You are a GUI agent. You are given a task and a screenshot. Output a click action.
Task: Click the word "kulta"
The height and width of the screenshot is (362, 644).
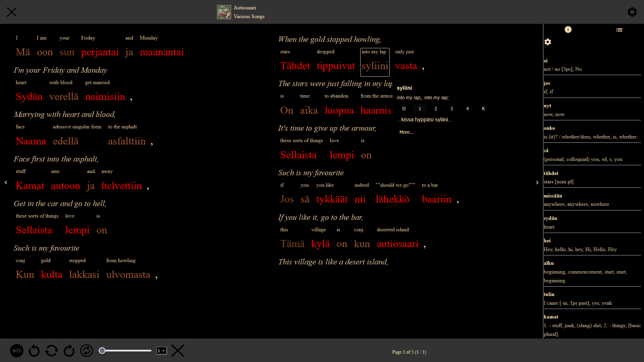pyautogui.click(x=51, y=275)
